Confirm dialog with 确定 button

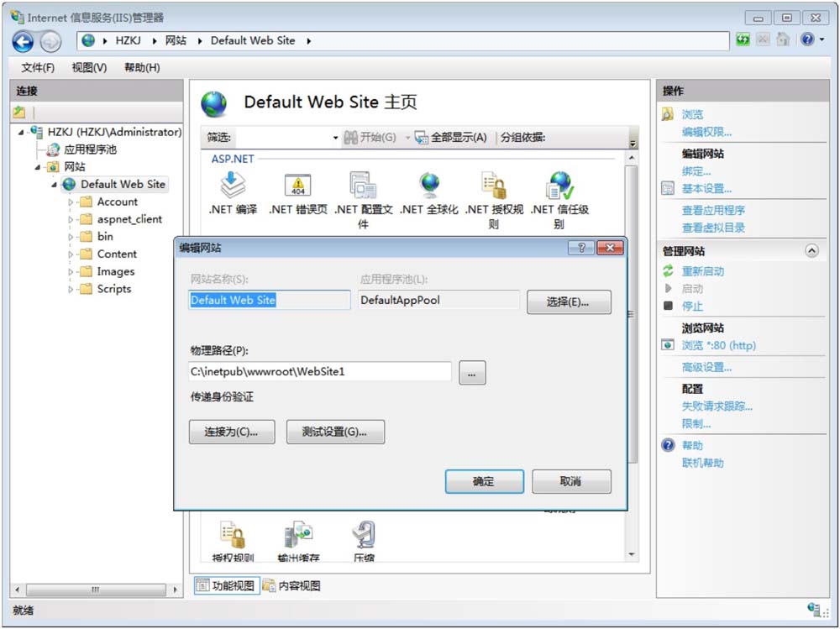[x=485, y=482]
